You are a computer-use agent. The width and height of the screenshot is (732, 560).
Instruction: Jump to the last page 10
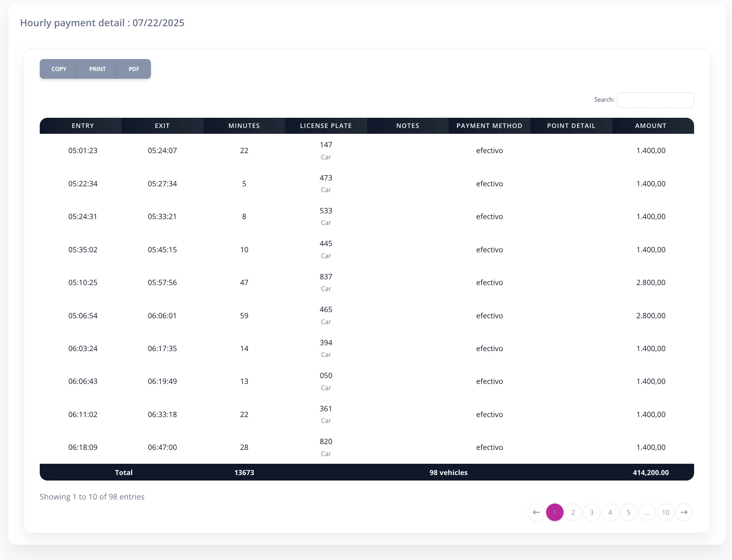[x=666, y=512]
